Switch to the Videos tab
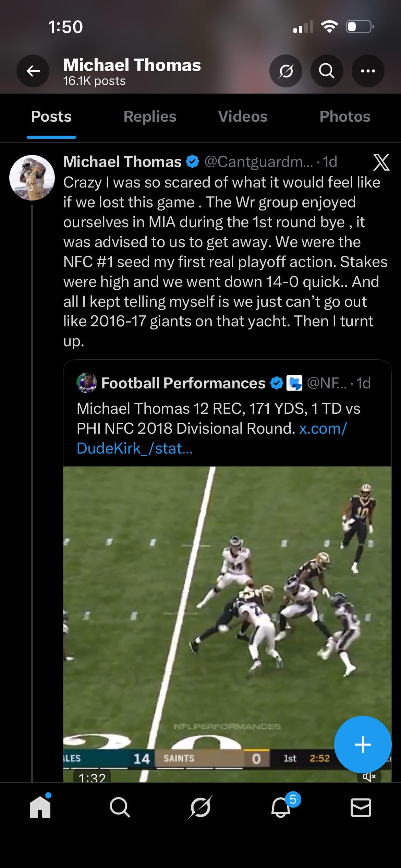 click(243, 117)
